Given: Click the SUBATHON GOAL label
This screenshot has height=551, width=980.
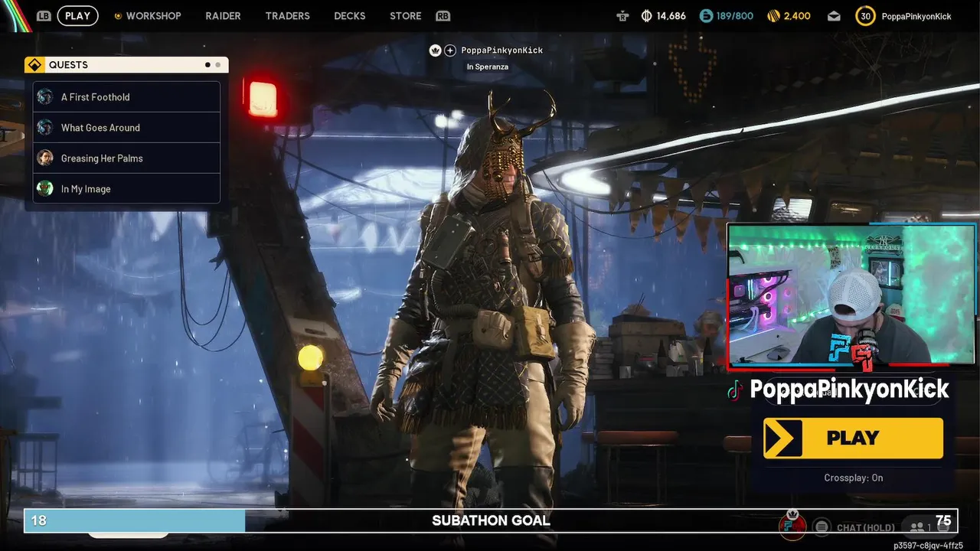Looking at the screenshot, I should point(491,520).
